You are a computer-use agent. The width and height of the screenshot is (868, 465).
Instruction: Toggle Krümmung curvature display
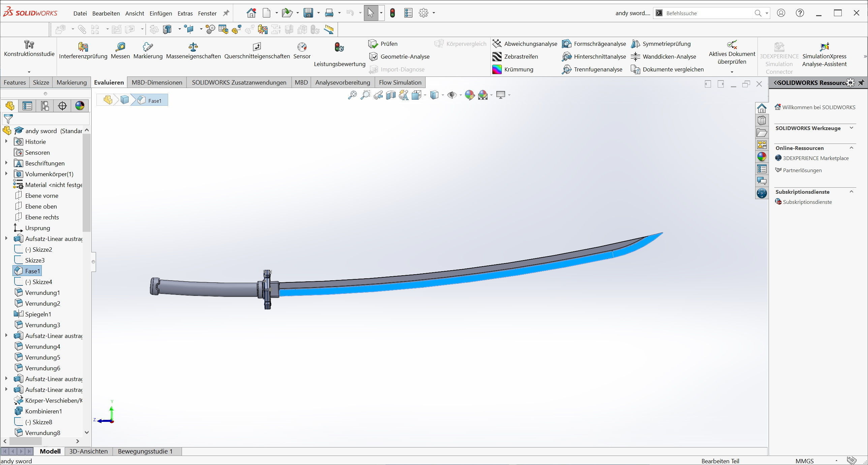click(513, 69)
